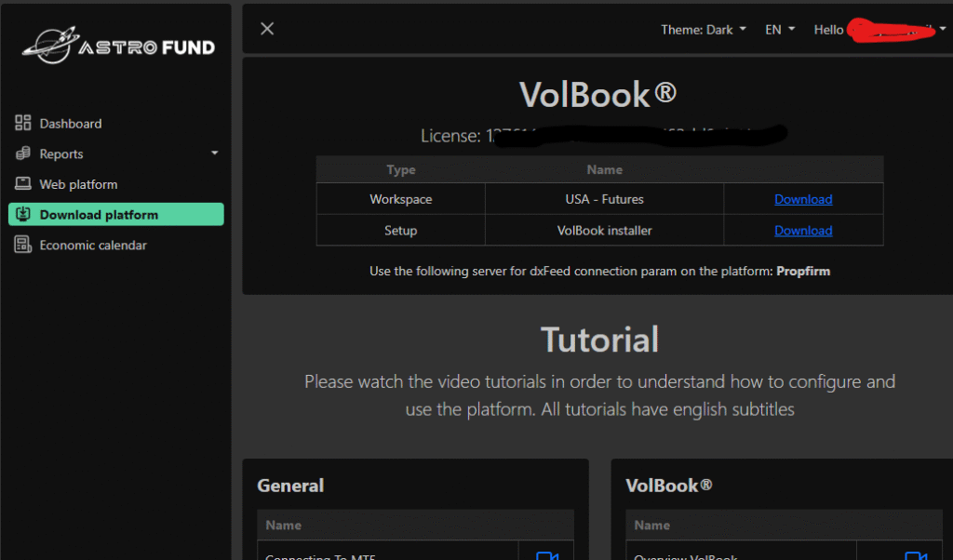Open the EN language dropdown

point(779,30)
